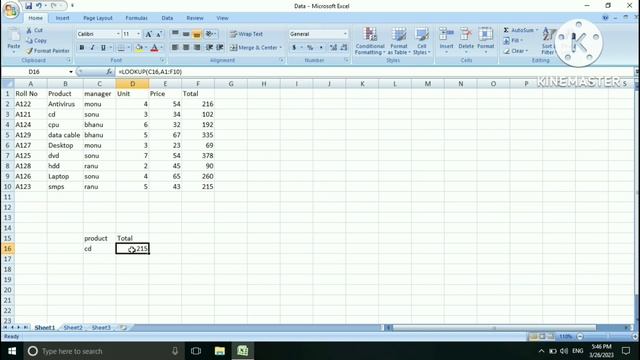
Task: Open Clear dropdown
Action: pos(516,51)
